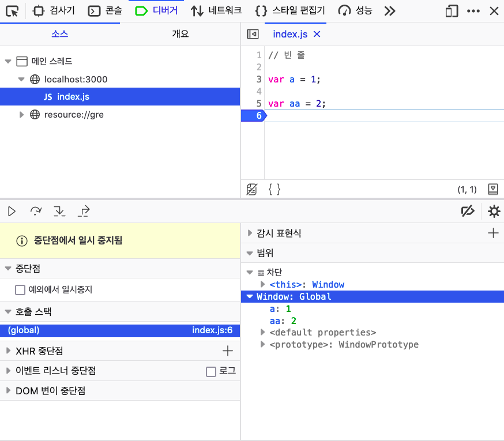Click variable a: 1 in scope

point(280,309)
